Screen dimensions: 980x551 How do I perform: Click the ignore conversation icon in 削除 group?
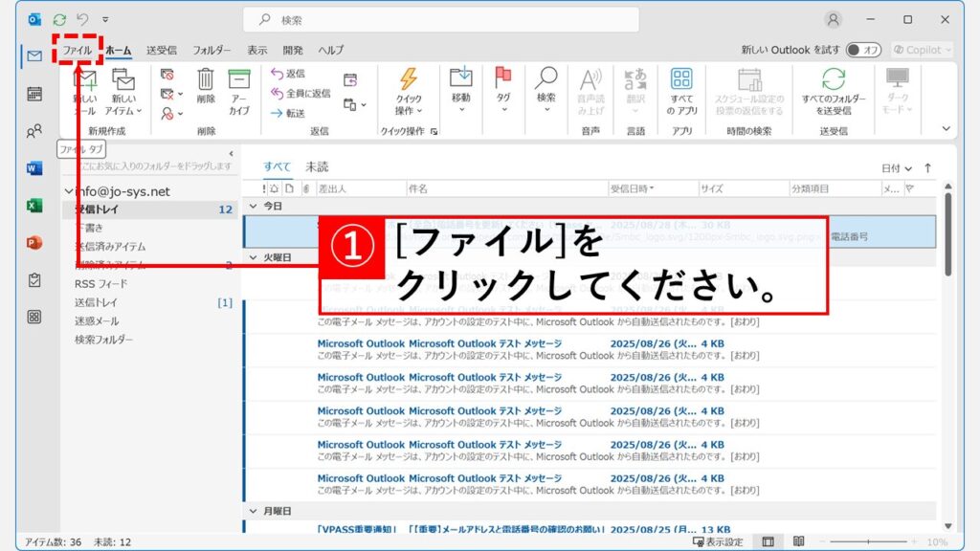(167, 75)
